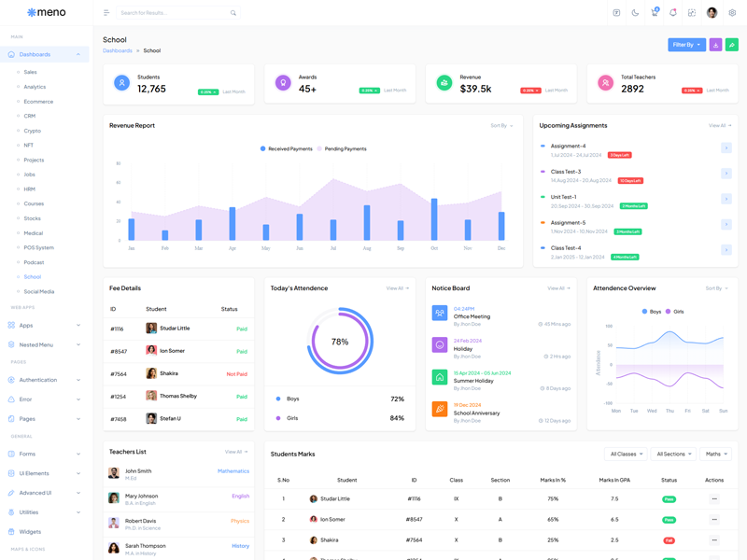Click the fullscreen icon in header
The image size is (747, 560).
point(692,13)
